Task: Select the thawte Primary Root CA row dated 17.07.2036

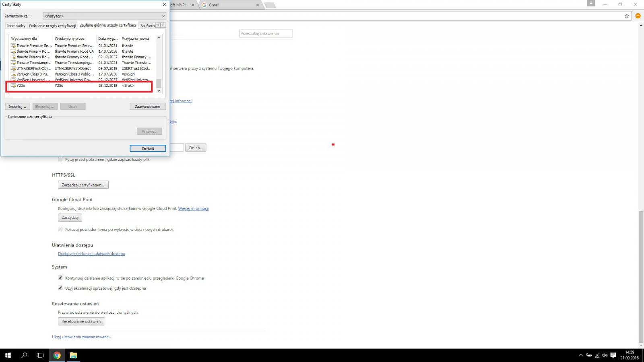Action: (x=82, y=51)
